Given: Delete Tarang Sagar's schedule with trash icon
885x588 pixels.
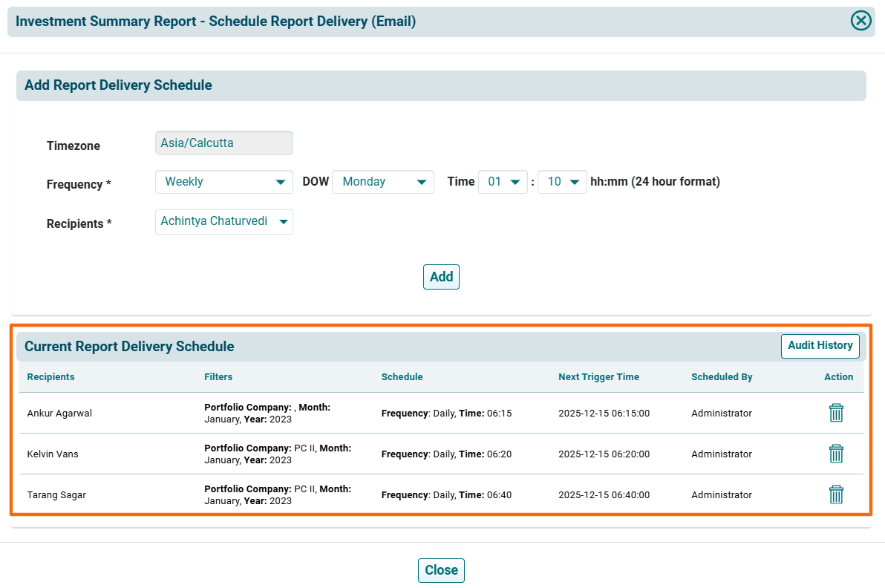Looking at the screenshot, I should click(x=836, y=494).
